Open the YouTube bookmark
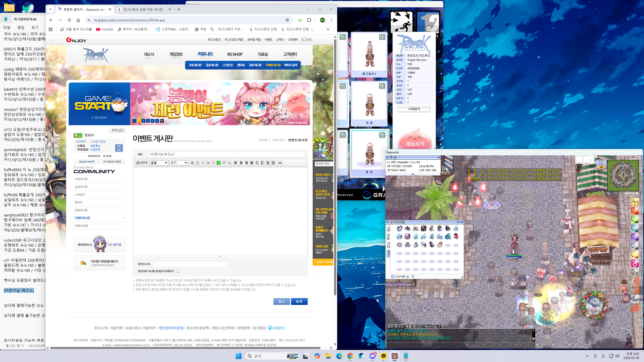644x362 pixels. 105,29
